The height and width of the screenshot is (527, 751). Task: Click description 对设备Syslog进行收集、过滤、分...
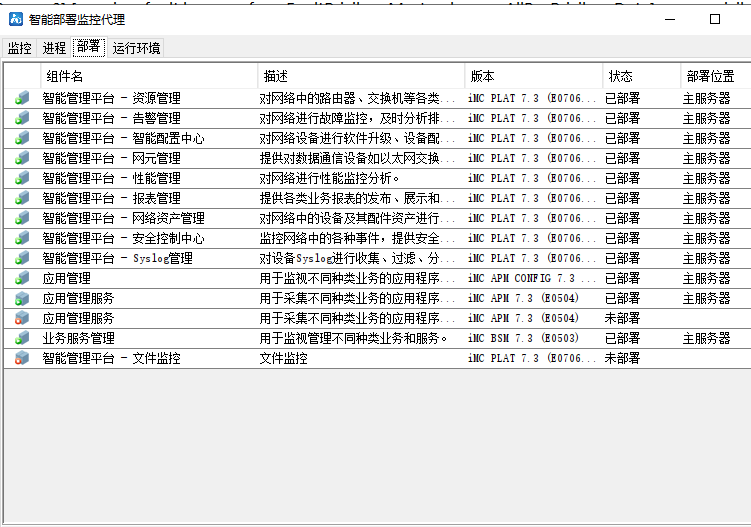tap(357, 258)
